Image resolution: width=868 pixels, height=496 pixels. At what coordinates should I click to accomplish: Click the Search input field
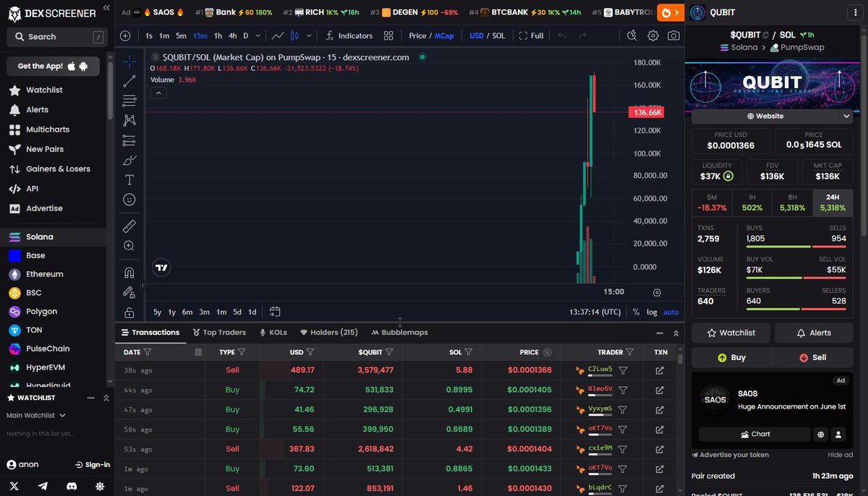click(x=57, y=36)
